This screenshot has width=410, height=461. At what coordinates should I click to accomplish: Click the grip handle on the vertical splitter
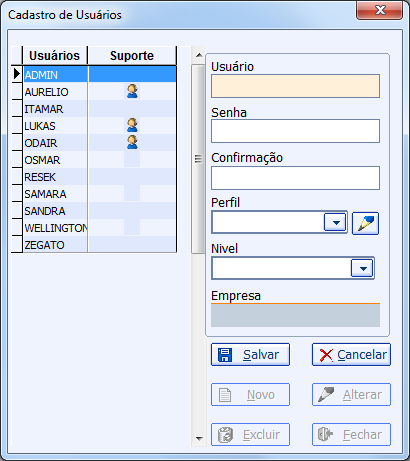198,159
